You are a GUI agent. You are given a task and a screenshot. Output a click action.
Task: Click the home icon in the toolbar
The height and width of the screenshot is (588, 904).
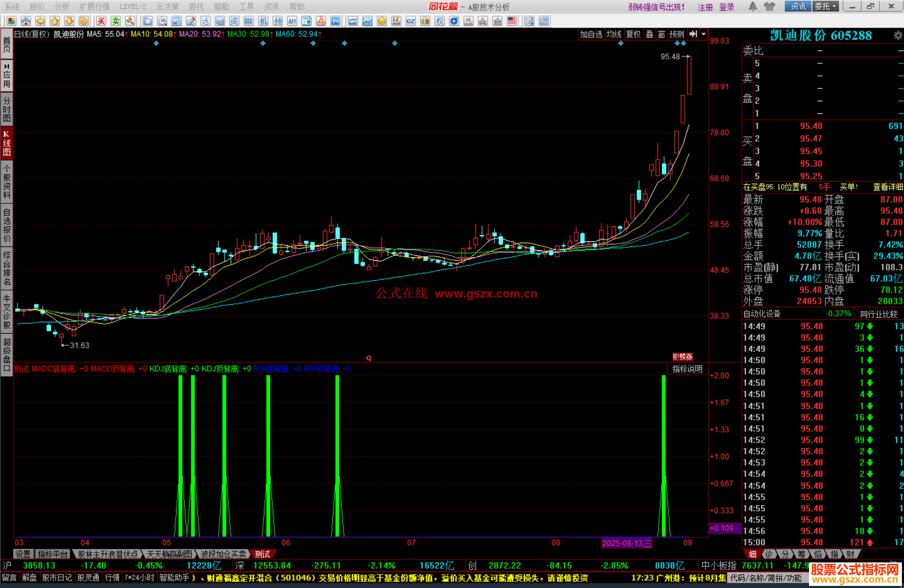coord(26,21)
